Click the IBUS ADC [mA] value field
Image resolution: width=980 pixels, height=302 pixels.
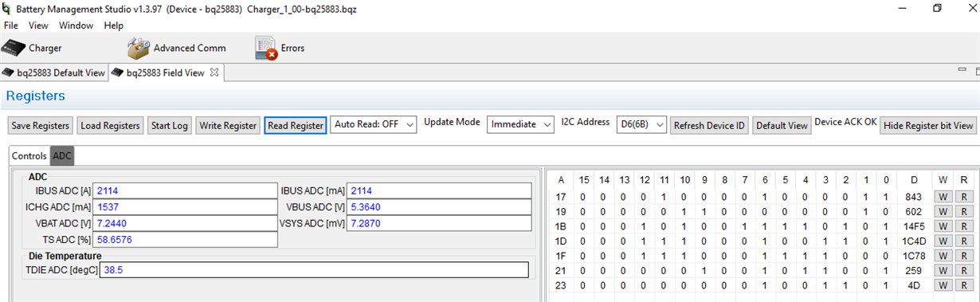click(439, 190)
